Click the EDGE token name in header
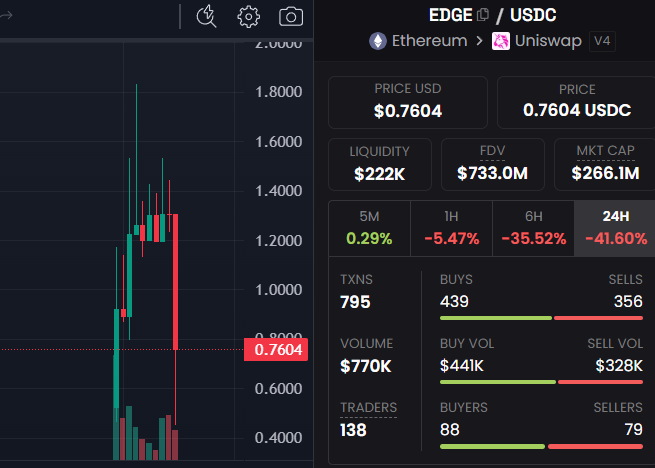 pyautogui.click(x=451, y=15)
